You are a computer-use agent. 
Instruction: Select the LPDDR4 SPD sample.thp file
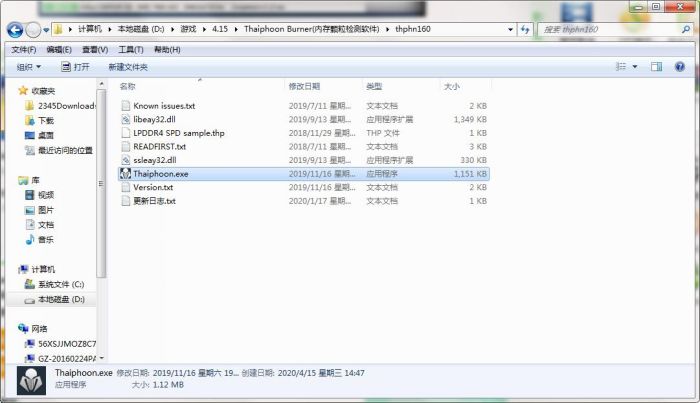pos(178,132)
